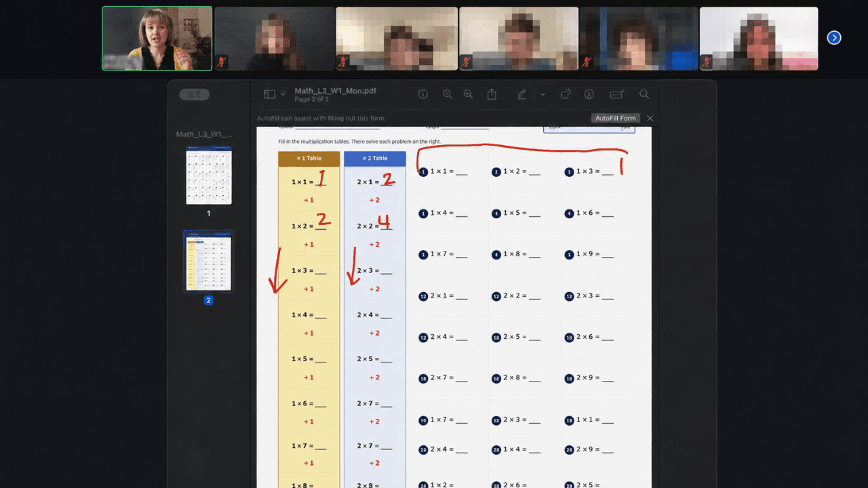Select page 2 thumbnail in the sidebar

tap(209, 262)
